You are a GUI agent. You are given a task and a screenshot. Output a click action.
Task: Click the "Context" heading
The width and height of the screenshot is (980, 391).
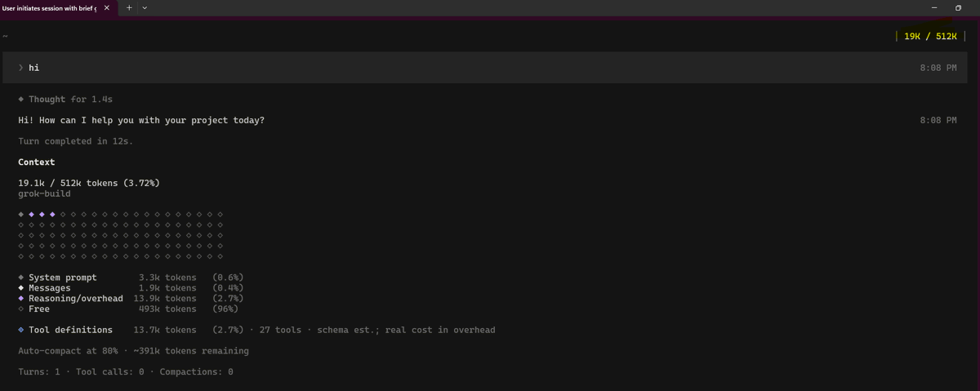pyautogui.click(x=37, y=162)
